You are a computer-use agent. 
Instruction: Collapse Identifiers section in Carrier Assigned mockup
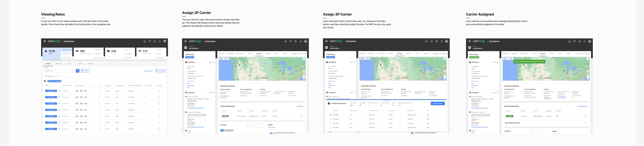coord(497,62)
